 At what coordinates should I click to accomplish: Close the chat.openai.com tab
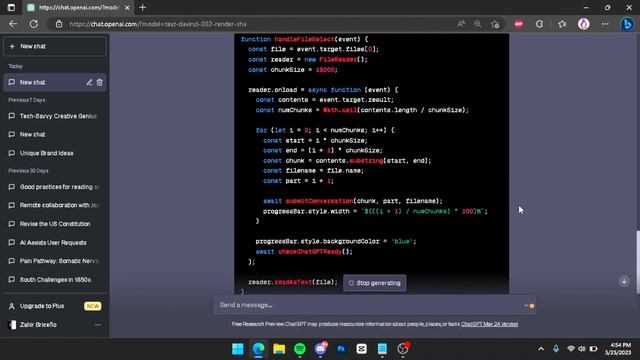(127, 8)
